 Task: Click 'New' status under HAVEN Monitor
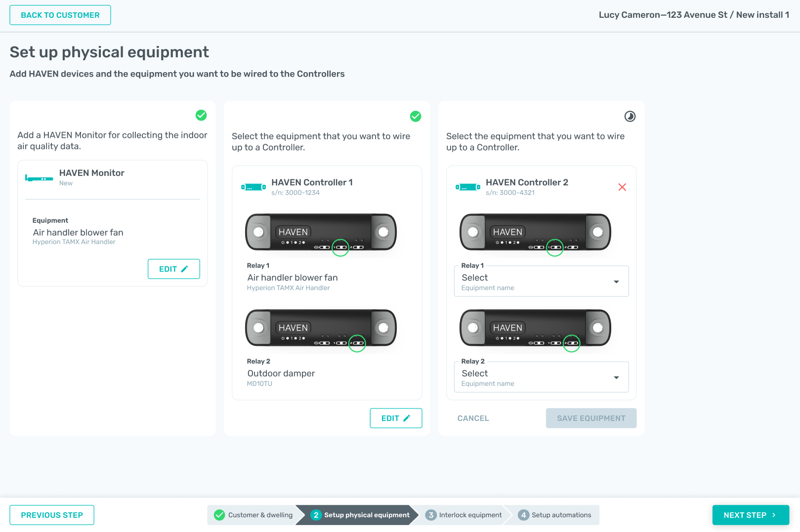[x=66, y=183]
